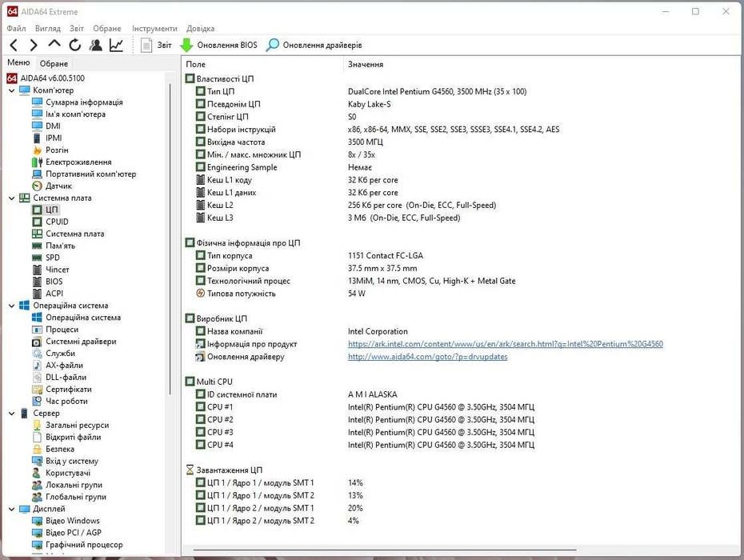This screenshot has width=744, height=560.
Task: Click the horizontal scrollbar at bottom
Action: click(x=385, y=550)
